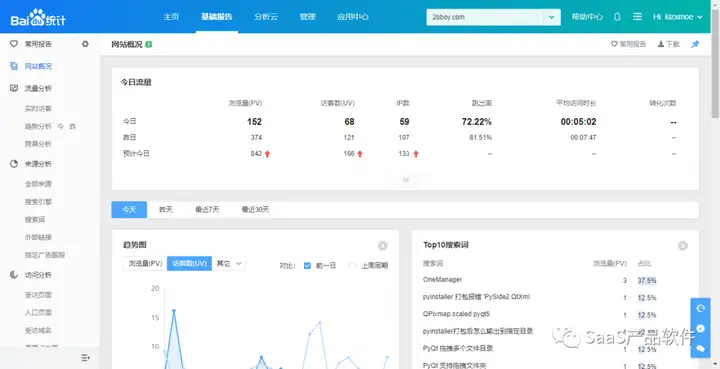
Task: Collapse the sidebar using the bottom menu icon
Action: [x=85, y=358]
